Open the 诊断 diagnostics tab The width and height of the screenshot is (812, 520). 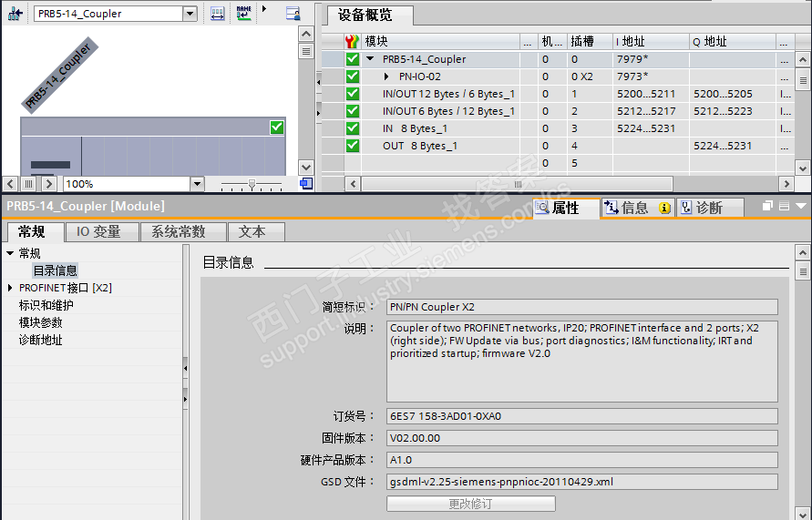710,208
